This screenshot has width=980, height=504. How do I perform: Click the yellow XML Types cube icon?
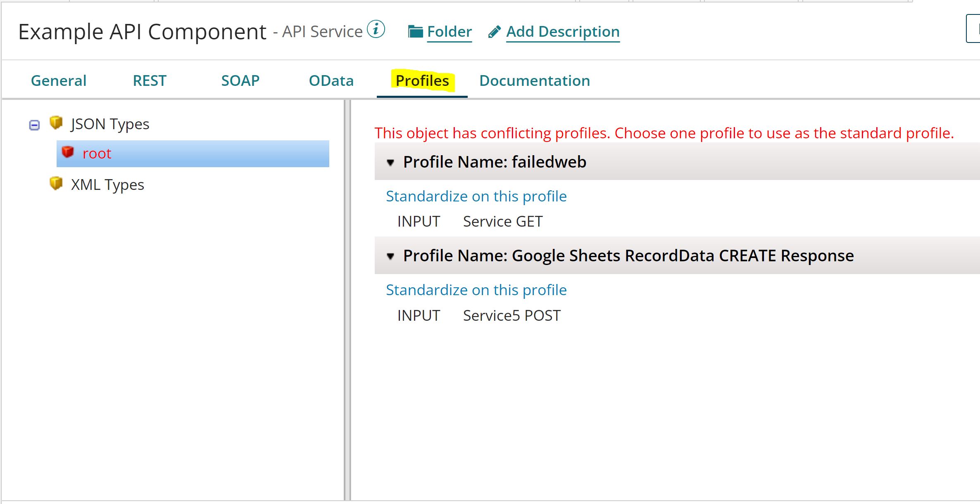[x=56, y=183]
